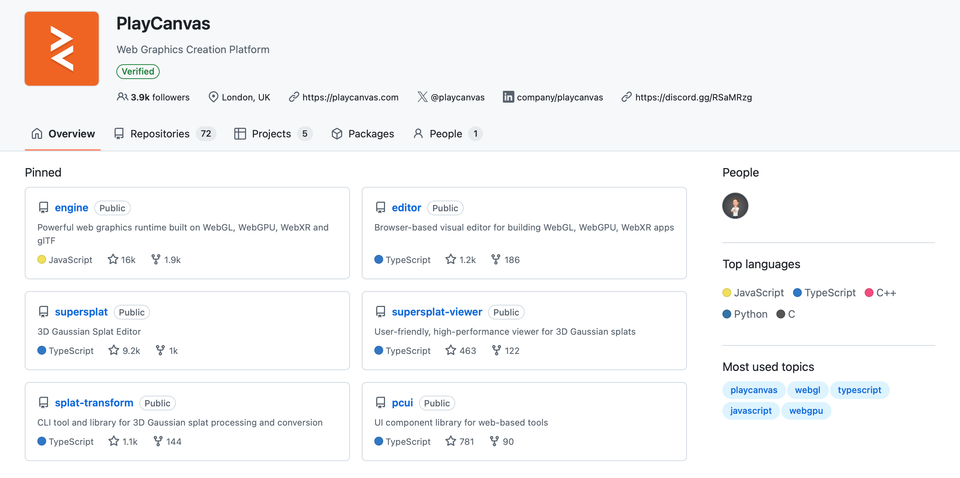View supersplat-viewer's 122 forks
The width and height of the screenshot is (960, 478).
pos(505,351)
